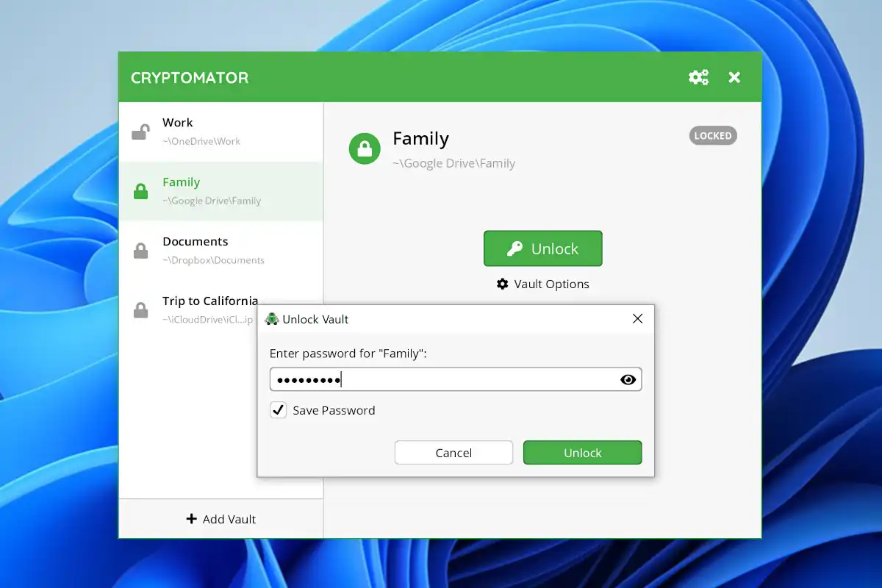Image resolution: width=882 pixels, height=588 pixels.
Task: Click the unlocked padlock icon beside Work
Action: pyautogui.click(x=140, y=132)
